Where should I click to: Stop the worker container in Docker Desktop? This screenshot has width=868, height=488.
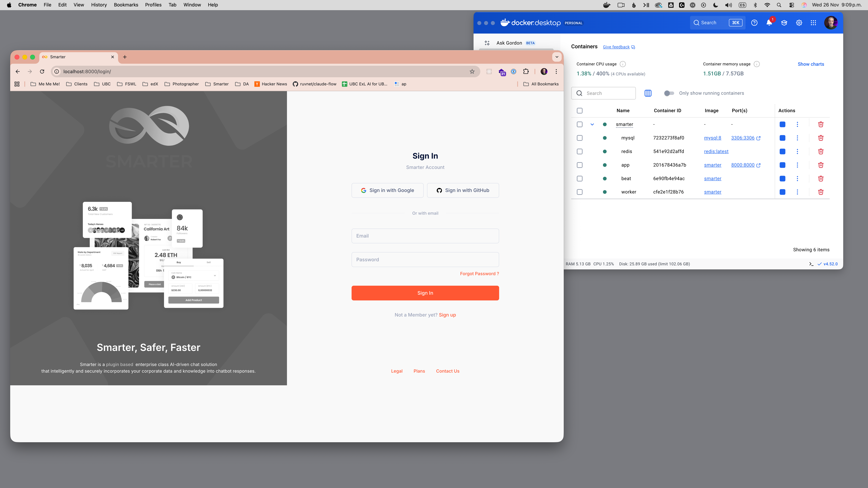pyautogui.click(x=782, y=192)
